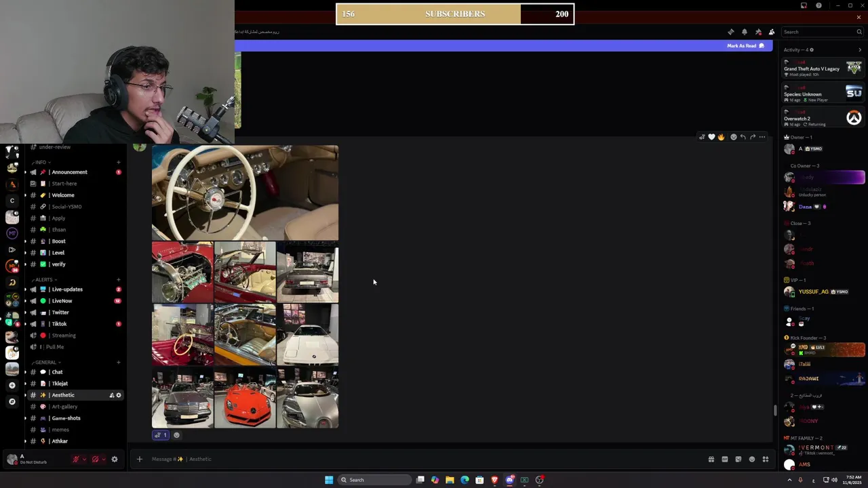Create channel in INFO category plus

[x=118, y=163]
